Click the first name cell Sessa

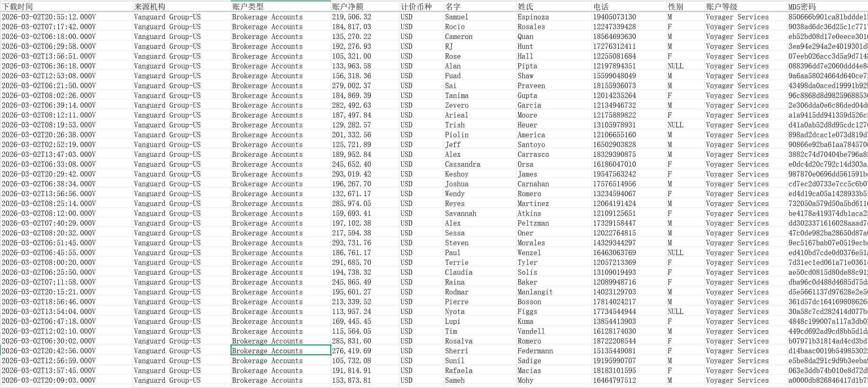click(480, 233)
